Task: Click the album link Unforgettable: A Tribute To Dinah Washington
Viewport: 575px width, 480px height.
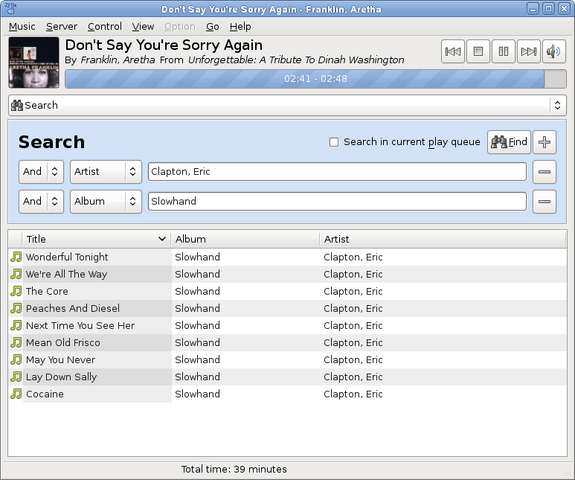Action: tap(296, 60)
